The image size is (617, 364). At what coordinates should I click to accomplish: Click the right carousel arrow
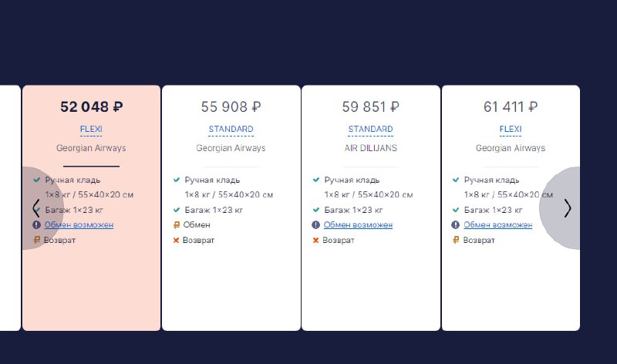tap(567, 208)
